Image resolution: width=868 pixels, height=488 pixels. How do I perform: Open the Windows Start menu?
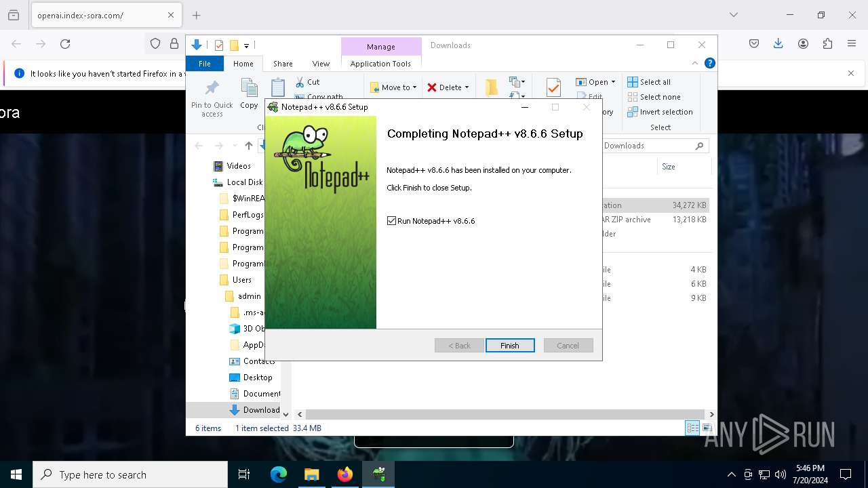pyautogui.click(x=16, y=474)
